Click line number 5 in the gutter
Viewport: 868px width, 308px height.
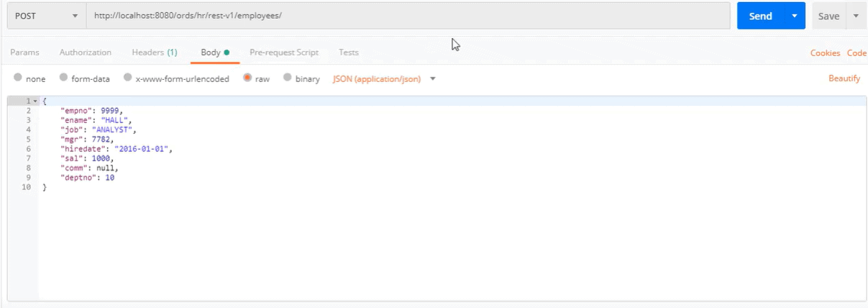[28, 139]
